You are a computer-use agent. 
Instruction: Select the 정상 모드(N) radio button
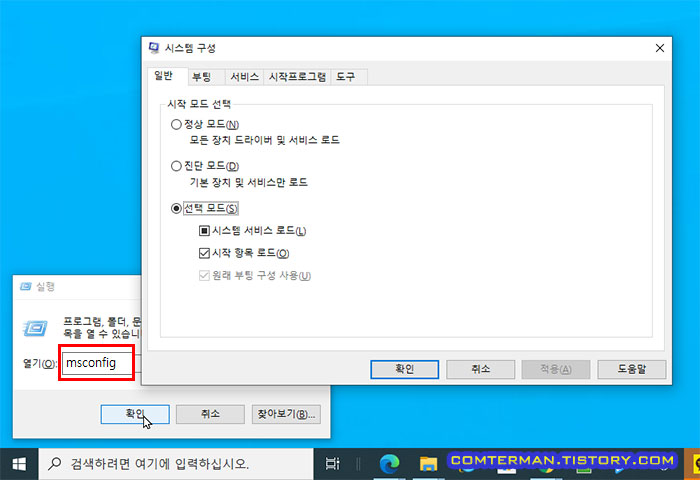pyautogui.click(x=176, y=124)
